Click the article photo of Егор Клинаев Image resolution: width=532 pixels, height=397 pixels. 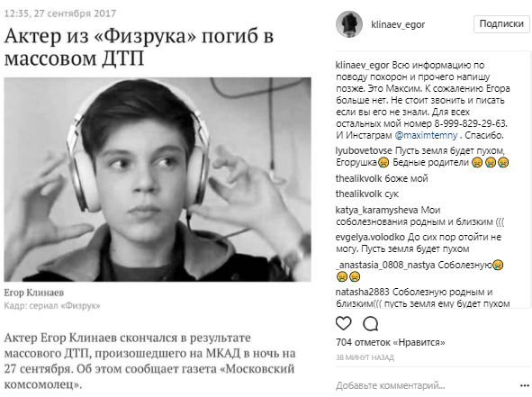(158, 179)
